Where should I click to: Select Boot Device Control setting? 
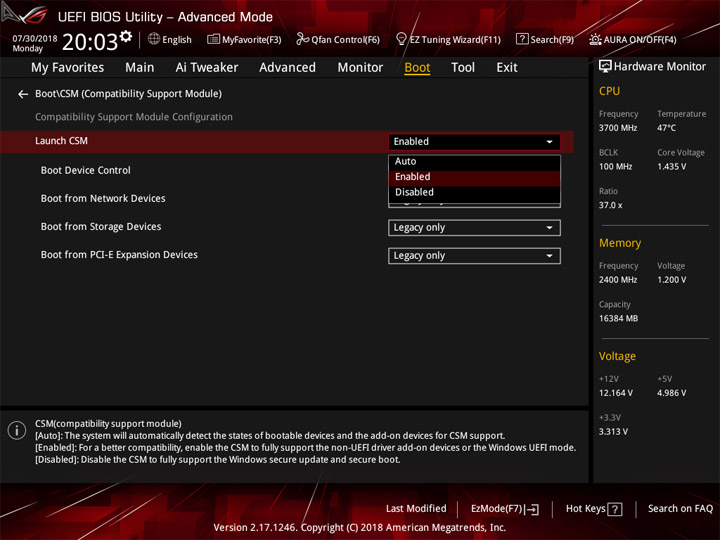pos(85,170)
